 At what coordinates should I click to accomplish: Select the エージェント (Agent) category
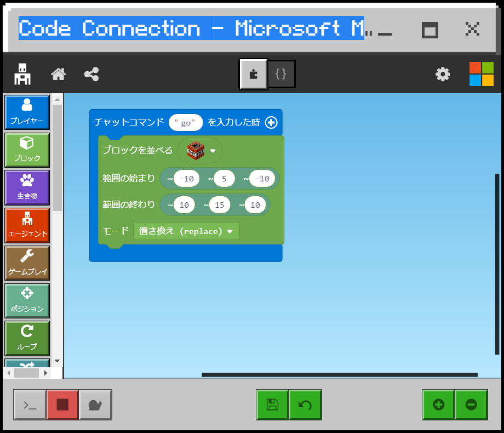(x=27, y=225)
